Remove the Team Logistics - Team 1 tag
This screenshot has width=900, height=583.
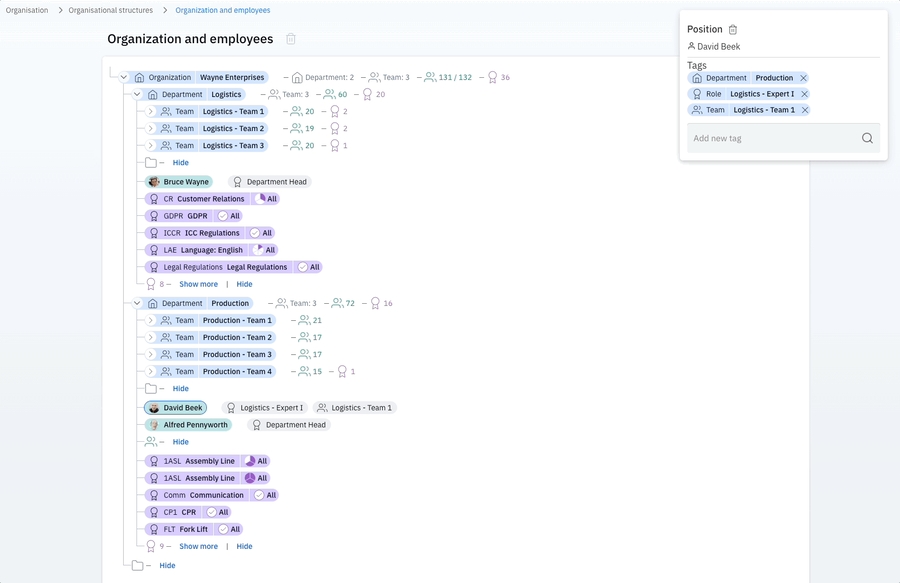click(805, 110)
